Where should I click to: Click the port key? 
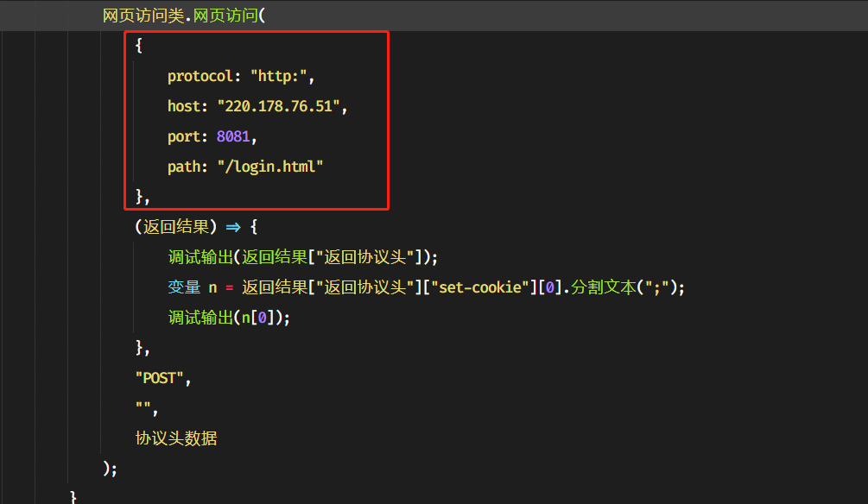(x=184, y=136)
